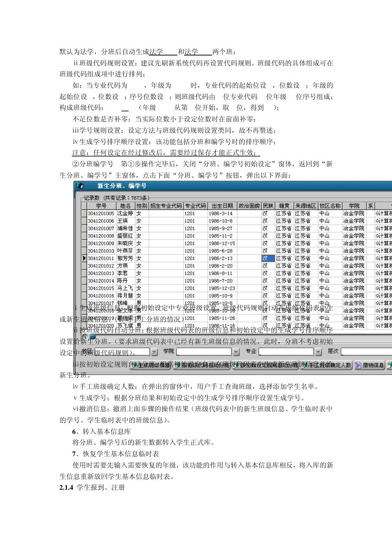The height and width of the screenshot is (555, 392).
Task: Click the name cell 沈金婷
Action: tap(125, 213)
